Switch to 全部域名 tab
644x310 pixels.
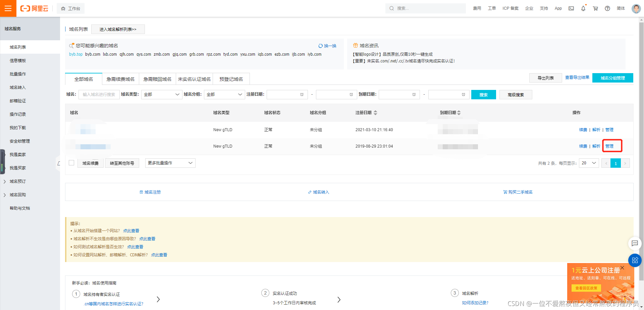[x=84, y=79]
